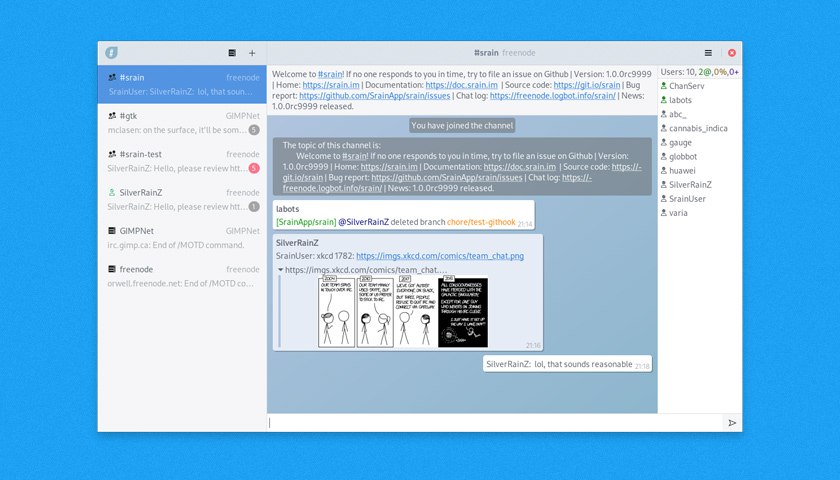Viewport: 840px width, 480px height.
Task: Click the chore/test-githook branch name
Action: (x=481, y=222)
